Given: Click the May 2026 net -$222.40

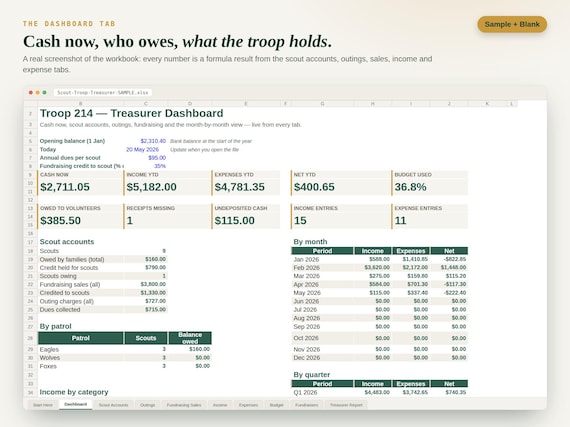Looking at the screenshot, I should [x=455, y=293].
